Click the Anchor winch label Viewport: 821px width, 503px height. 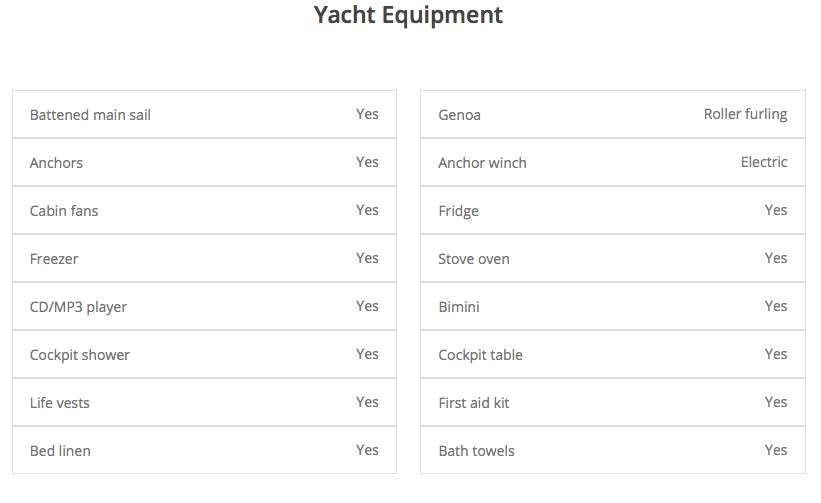tap(482, 163)
